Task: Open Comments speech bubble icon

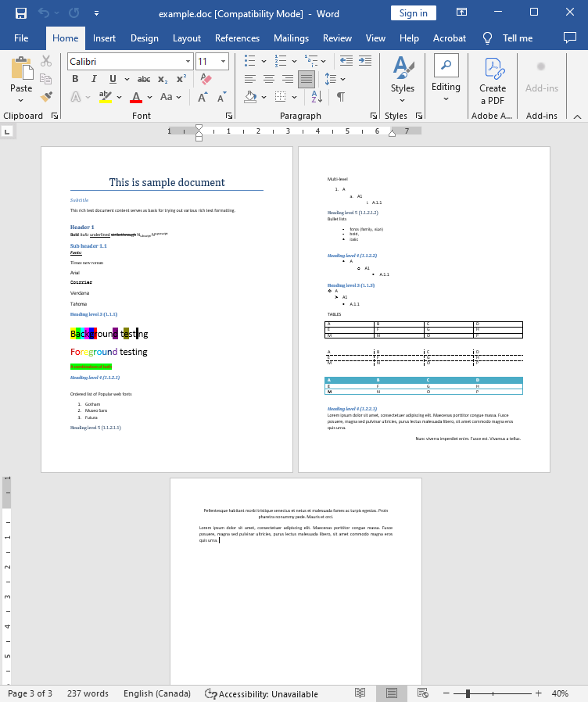Action: tap(570, 38)
